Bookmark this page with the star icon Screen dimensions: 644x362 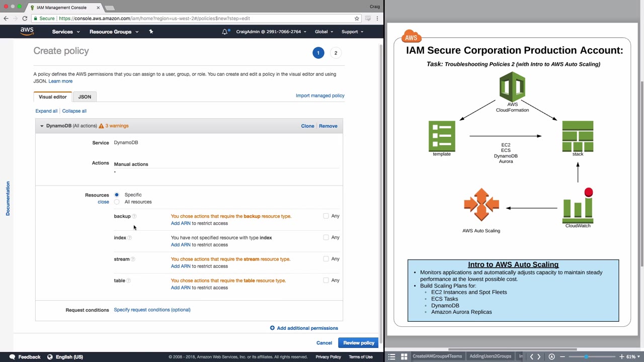357,19
